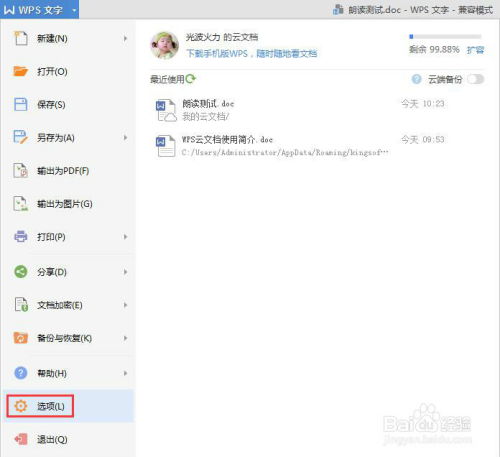The width and height of the screenshot is (500, 457).
Task: Click the document encryption lock icon
Action: 21,305
